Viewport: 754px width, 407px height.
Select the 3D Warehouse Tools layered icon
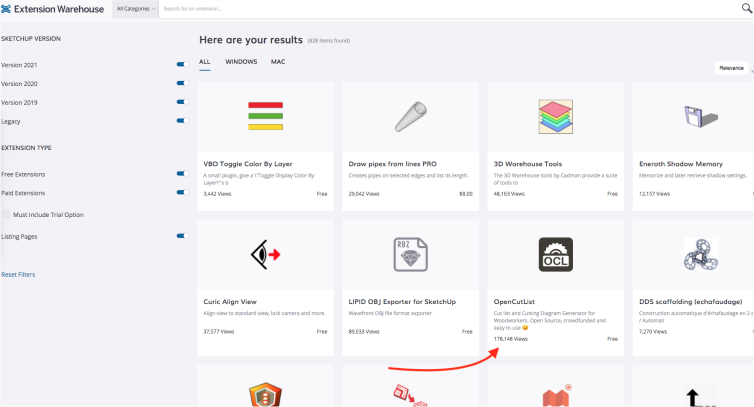pyautogui.click(x=555, y=116)
